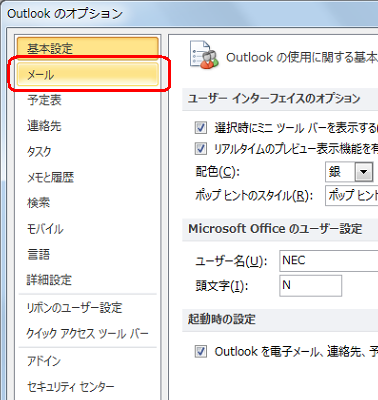This screenshot has height=400, width=378.
Task: Click the ポップ ヒントのスタイル(R): label
Action: 254,196
